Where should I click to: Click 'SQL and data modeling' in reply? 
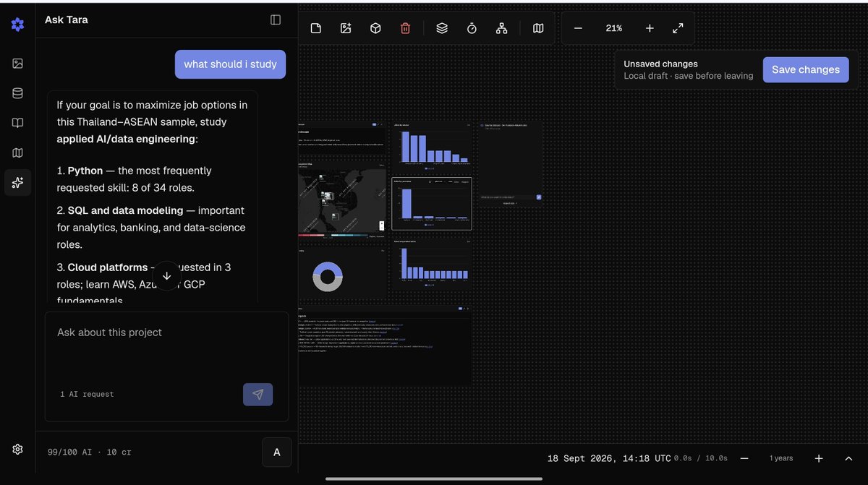(x=125, y=210)
